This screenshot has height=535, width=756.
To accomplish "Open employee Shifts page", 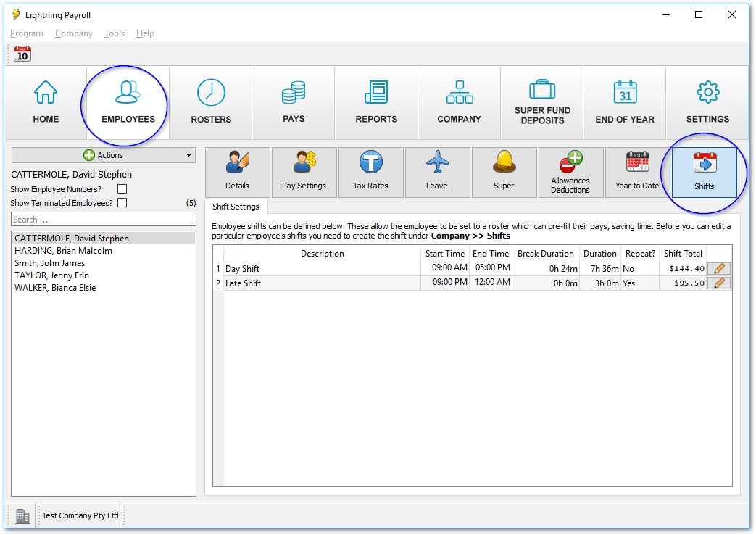I will click(705, 173).
